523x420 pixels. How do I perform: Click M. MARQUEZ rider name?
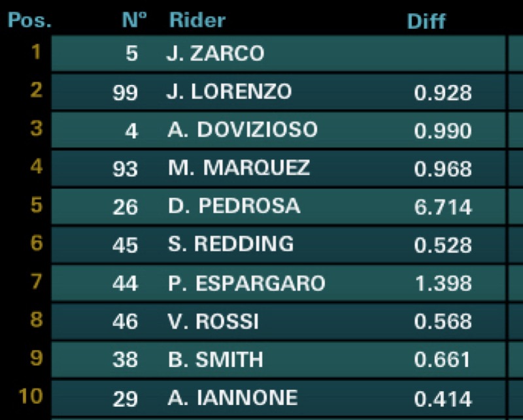[x=239, y=168]
